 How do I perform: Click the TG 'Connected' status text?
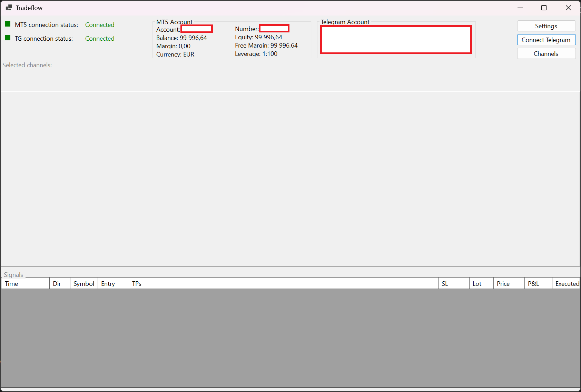100,39
